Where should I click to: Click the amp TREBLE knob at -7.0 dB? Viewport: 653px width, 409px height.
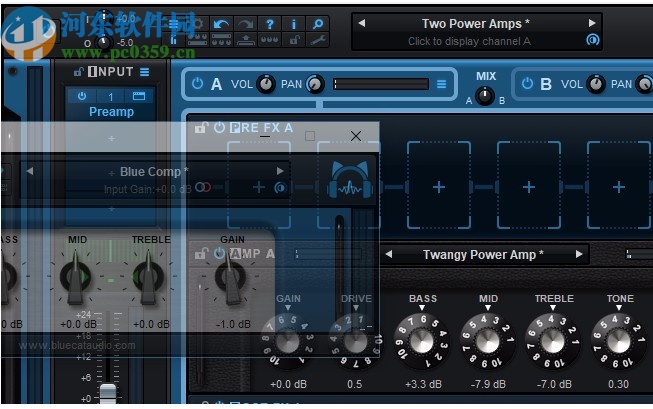[x=553, y=342]
